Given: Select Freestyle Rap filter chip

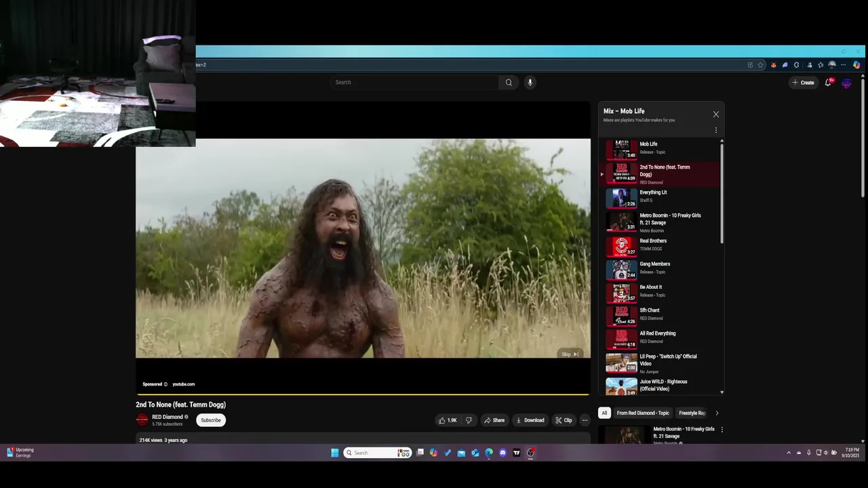Looking at the screenshot, I should [x=692, y=413].
